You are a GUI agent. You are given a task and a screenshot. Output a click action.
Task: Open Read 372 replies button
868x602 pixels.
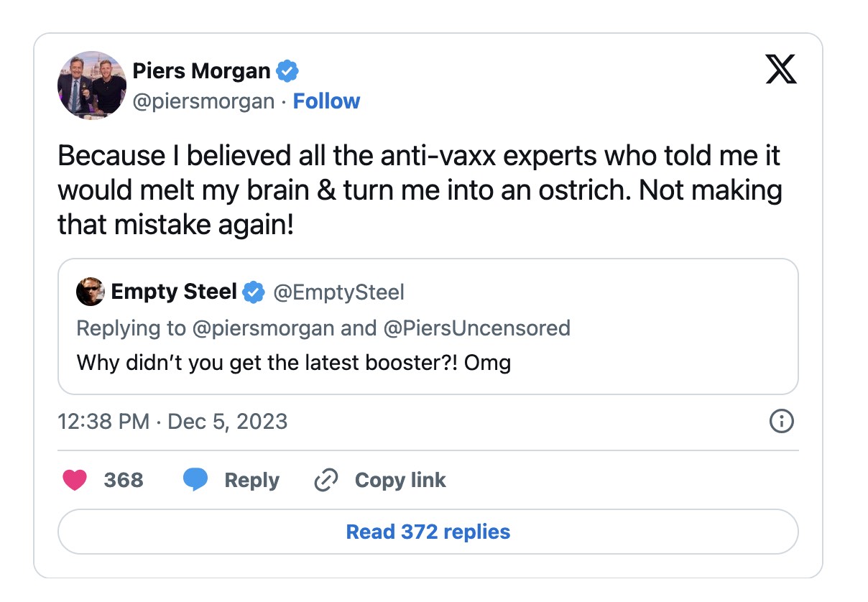tap(428, 532)
